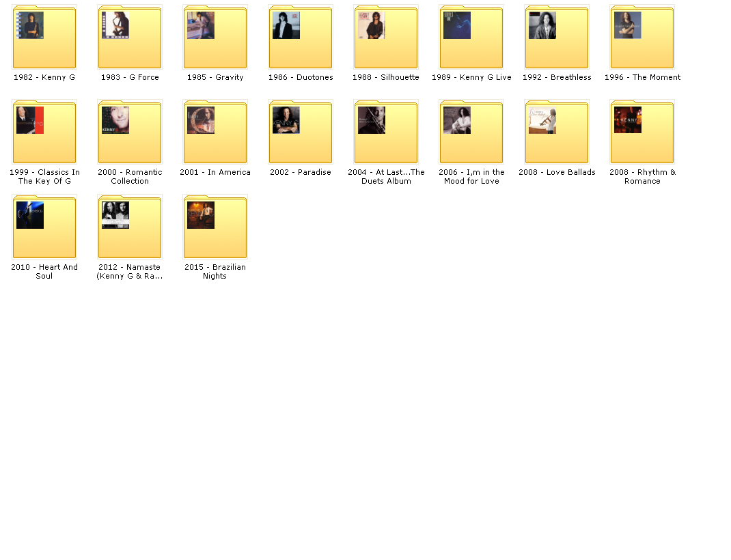Click the 1985 - Gravity folder icon
This screenshot has height=560, width=731.
tap(215, 37)
